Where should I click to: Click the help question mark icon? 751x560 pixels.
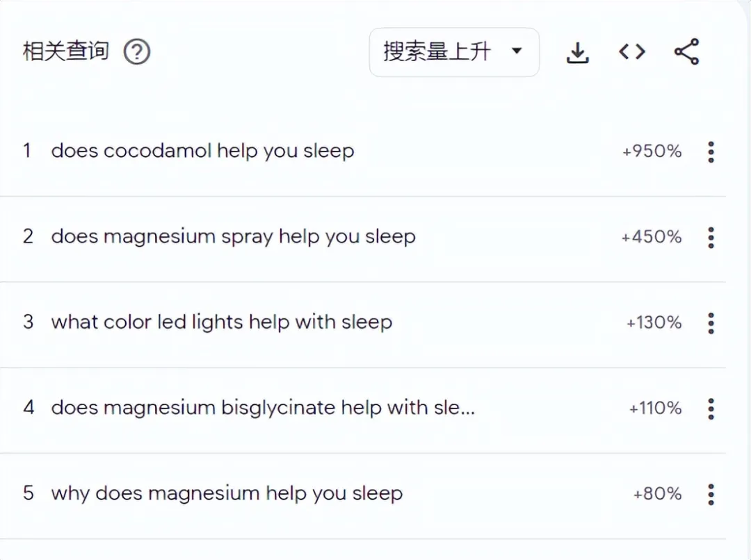point(137,52)
